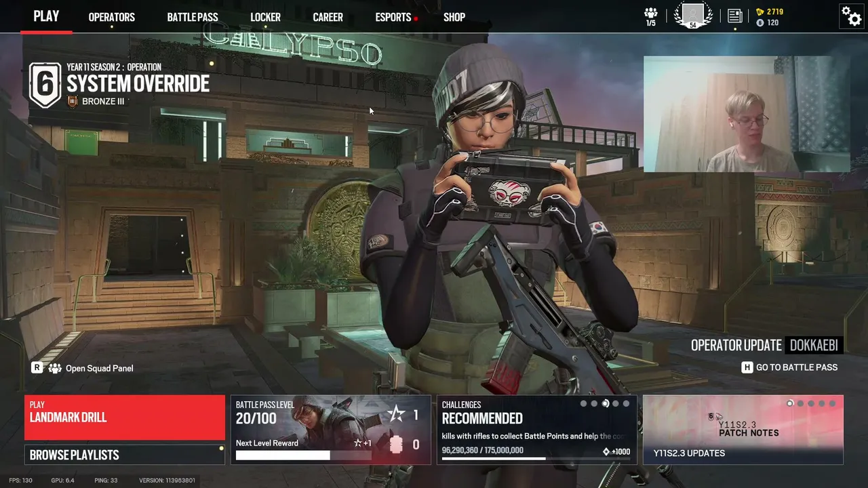
Task: Go to the LOCKER tab
Action: point(265,18)
